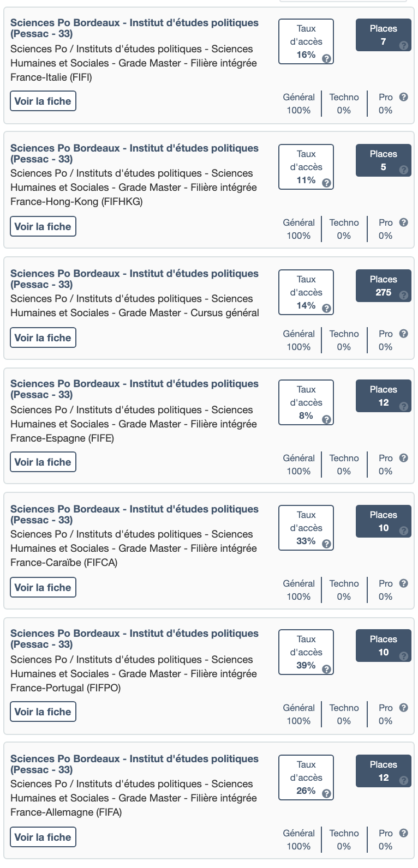Click help icon beside 16% access rate
418x868 pixels.
coord(326,58)
